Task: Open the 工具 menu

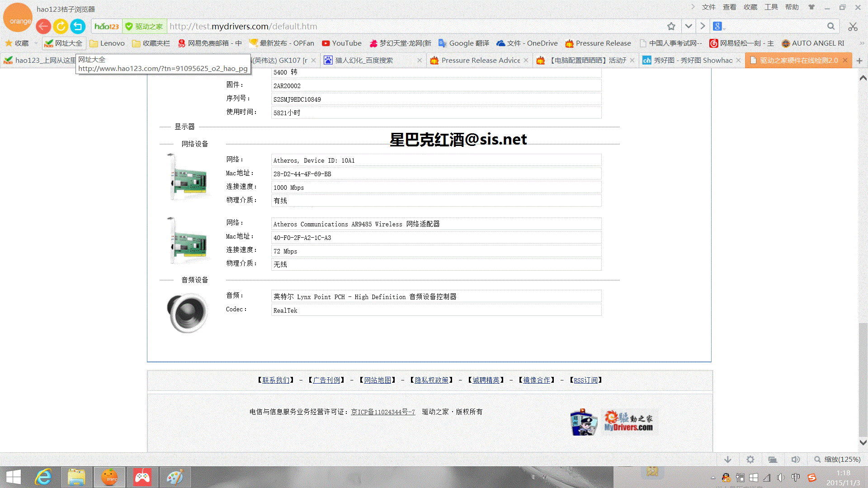Action: point(771,7)
